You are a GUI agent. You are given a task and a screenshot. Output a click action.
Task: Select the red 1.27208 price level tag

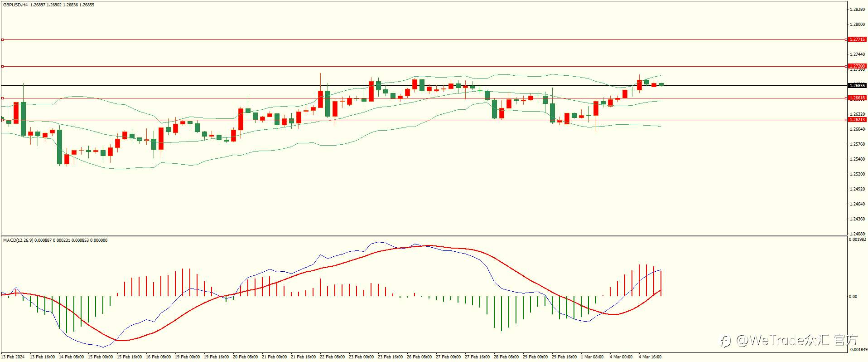(857, 66)
